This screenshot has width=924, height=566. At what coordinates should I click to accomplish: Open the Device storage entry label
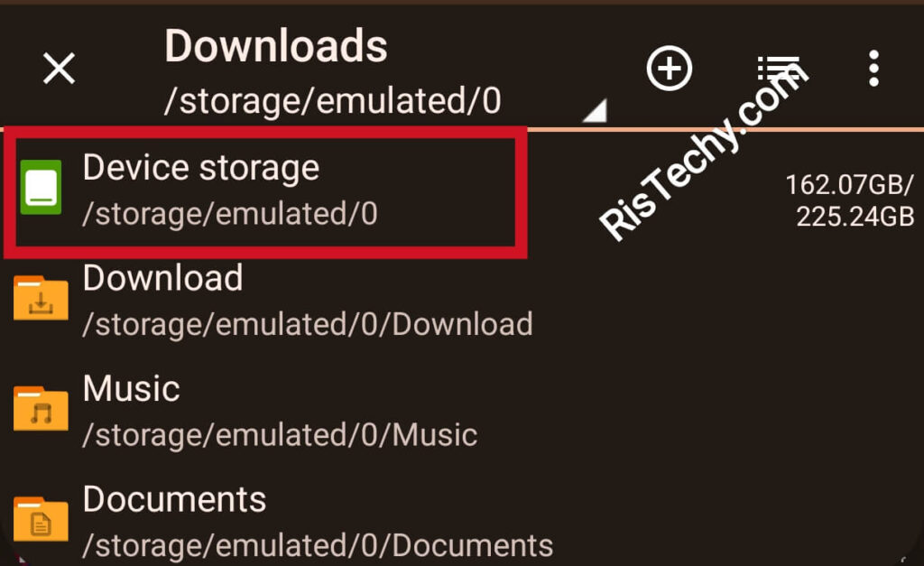[x=201, y=167]
